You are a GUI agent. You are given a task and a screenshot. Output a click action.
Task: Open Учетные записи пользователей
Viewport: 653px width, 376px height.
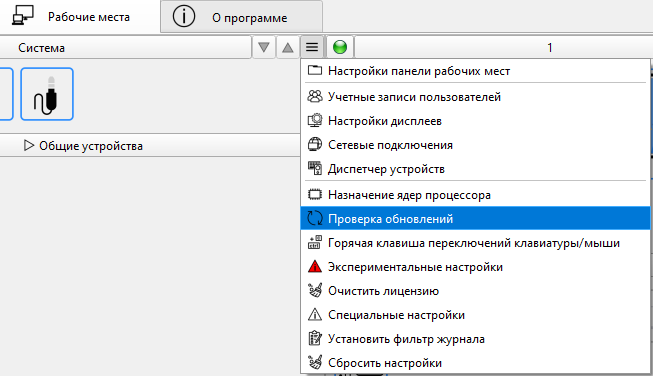coord(475,97)
